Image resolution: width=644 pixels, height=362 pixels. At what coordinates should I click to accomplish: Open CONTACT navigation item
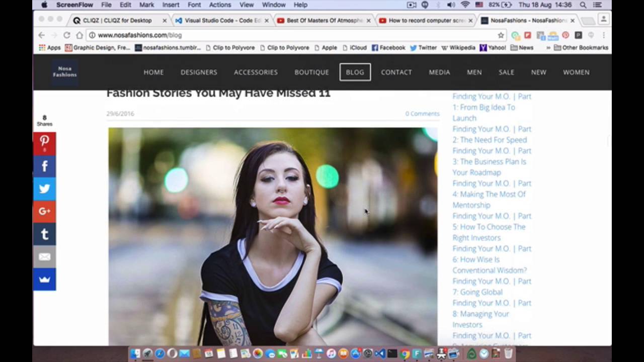point(396,72)
